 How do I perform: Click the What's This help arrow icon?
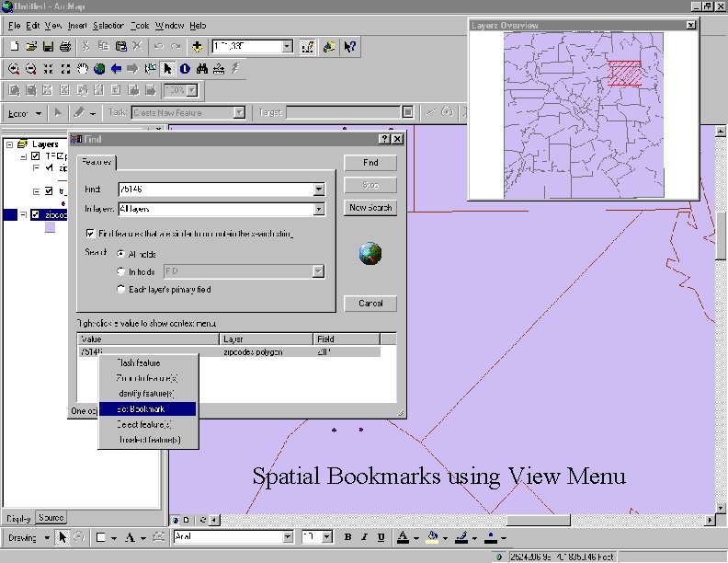(349, 46)
